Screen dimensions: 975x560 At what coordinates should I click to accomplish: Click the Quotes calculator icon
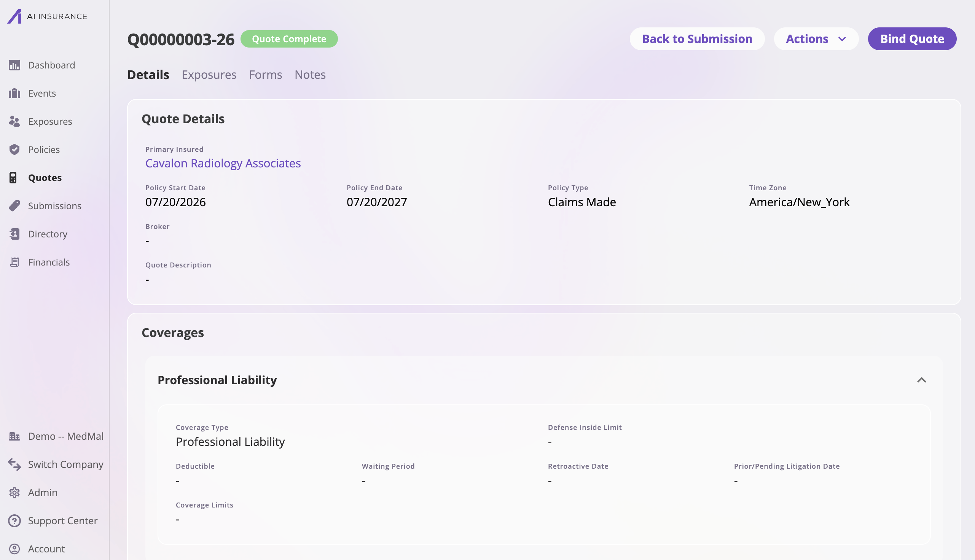click(x=13, y=177)
